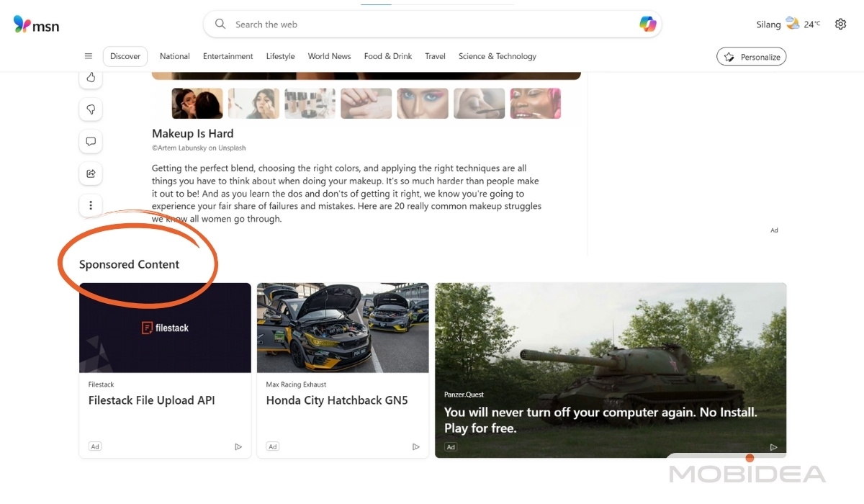Click the Makeup Is Hard heading

click(193, 133)
